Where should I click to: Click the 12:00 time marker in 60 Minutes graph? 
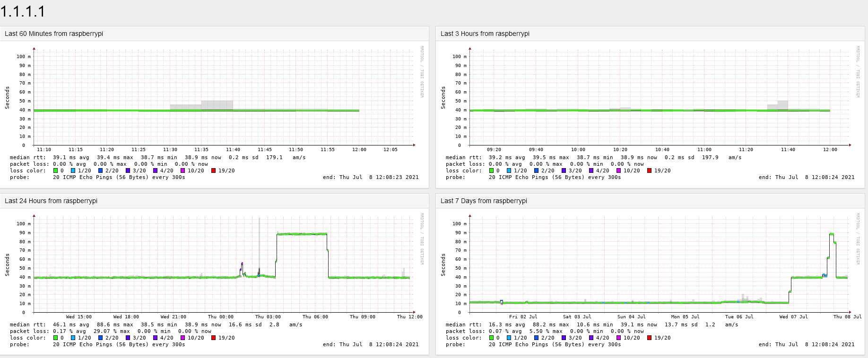[x=359, y=150]
